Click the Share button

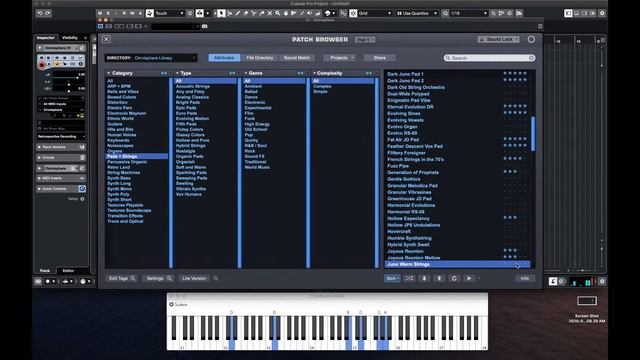(380, 58)
